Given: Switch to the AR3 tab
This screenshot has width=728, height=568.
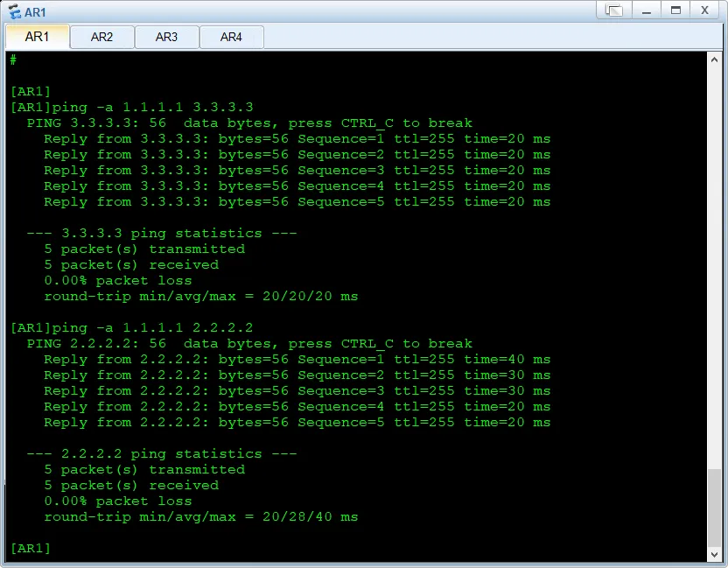Looking at the screenshot, I should (x=166, y=37).
